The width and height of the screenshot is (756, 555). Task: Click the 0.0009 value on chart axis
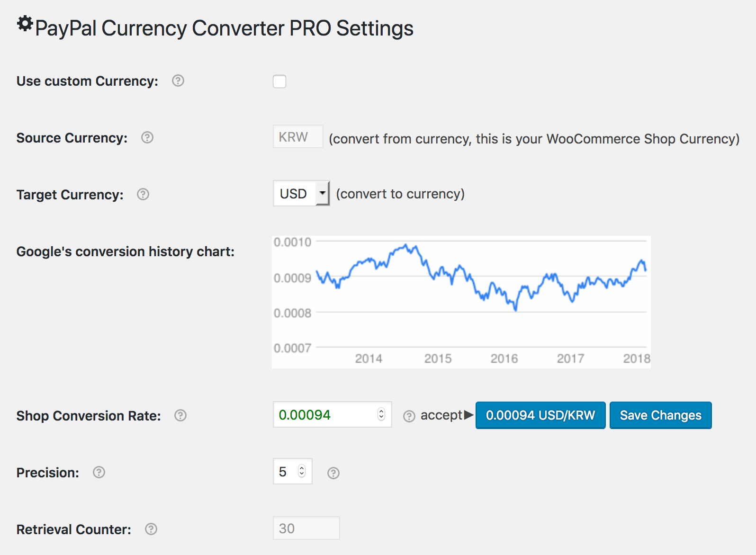click(x=292, y=278)
